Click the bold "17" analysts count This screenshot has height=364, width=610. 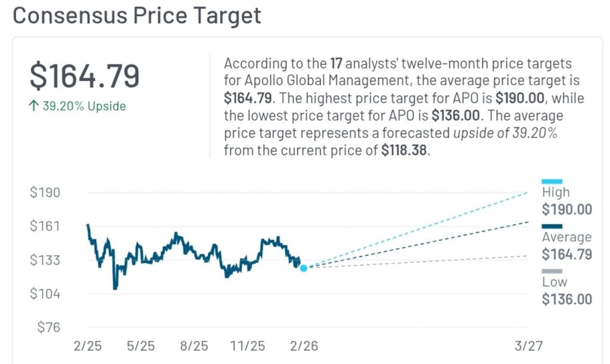point(335,64)
